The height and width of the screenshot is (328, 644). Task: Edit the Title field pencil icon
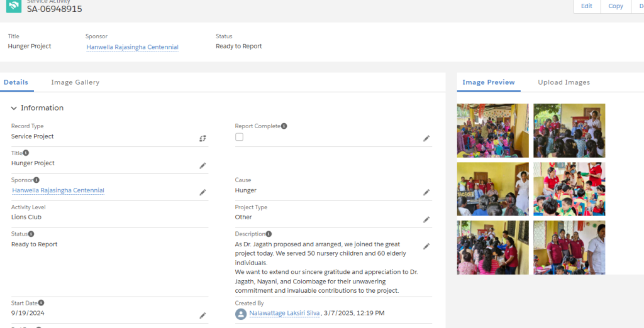pyautogui.click(x=203, y=165)
